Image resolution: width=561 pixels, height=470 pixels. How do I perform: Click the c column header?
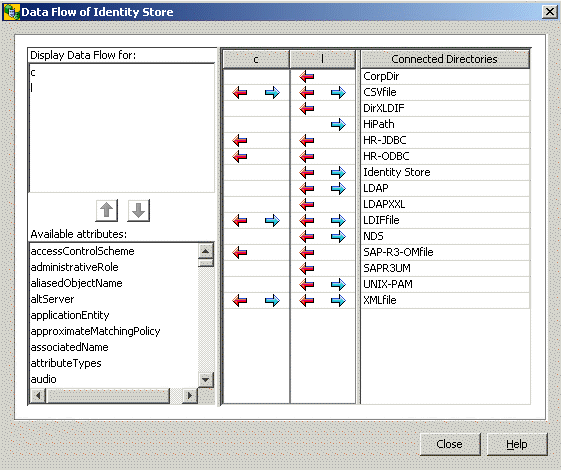pyautogui.click(x=256, y=59)
